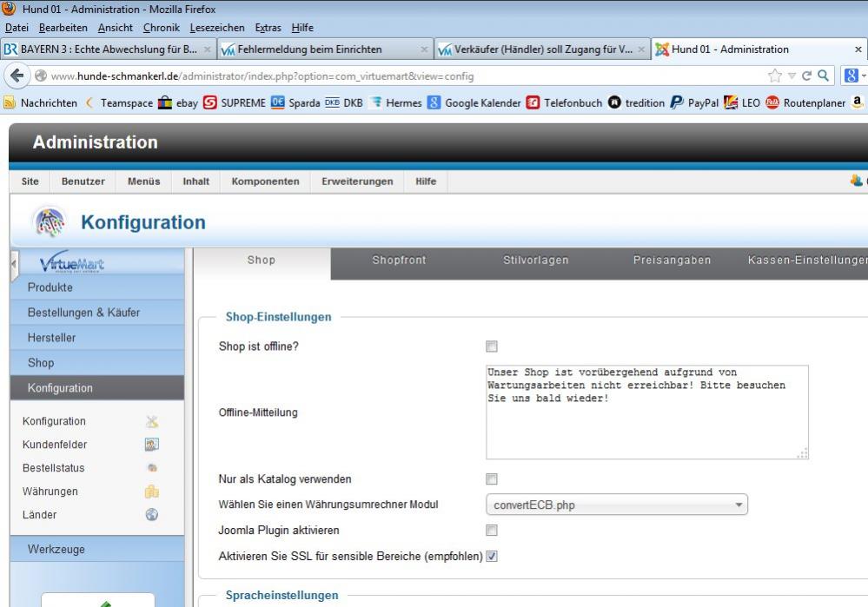Check 'Nur als Katalog verwenden' box

(x=492, y=479)
